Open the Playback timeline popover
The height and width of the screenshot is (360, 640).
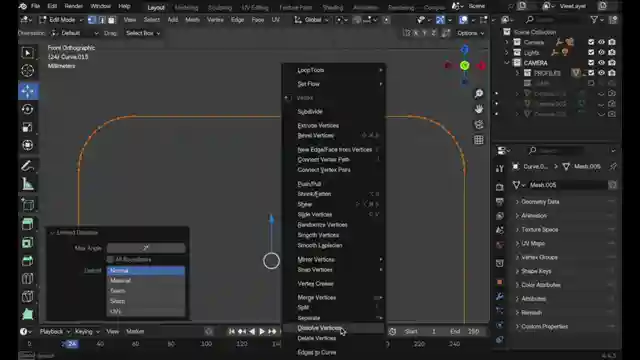click(55, 331)
